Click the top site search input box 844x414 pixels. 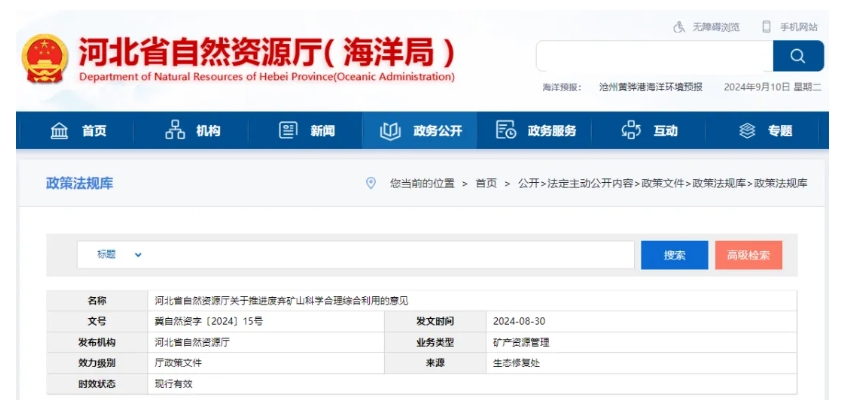point(654,56)
